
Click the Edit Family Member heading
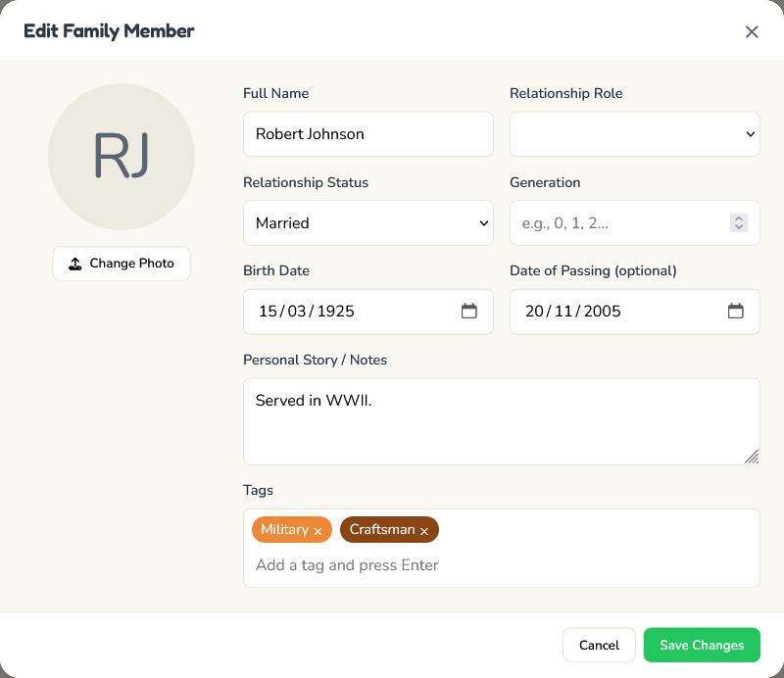pos(109,31)
